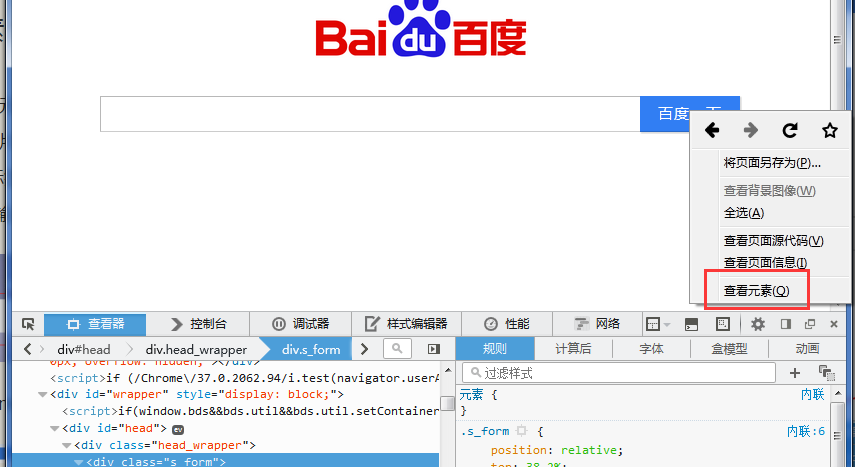This screenshot has height=467, width=855.
Task: Click the scroll-up arrow of markup view
Action: coord(448,370)
